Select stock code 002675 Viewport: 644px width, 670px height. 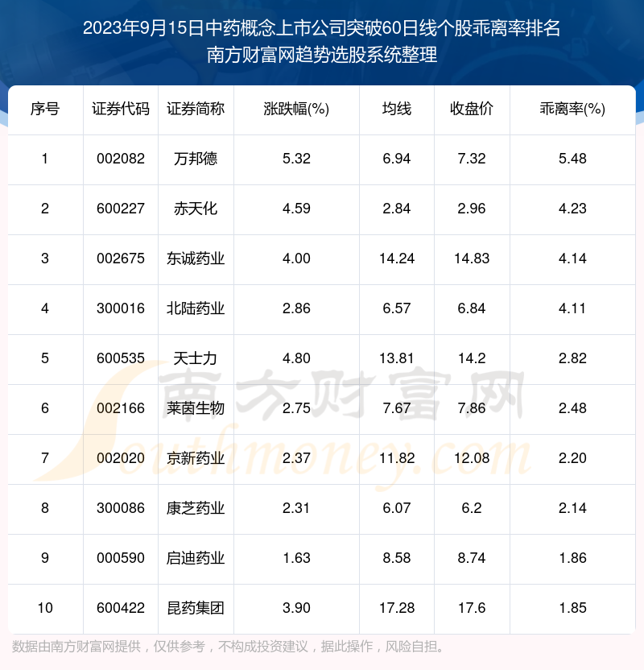click(x=121, y=258)
